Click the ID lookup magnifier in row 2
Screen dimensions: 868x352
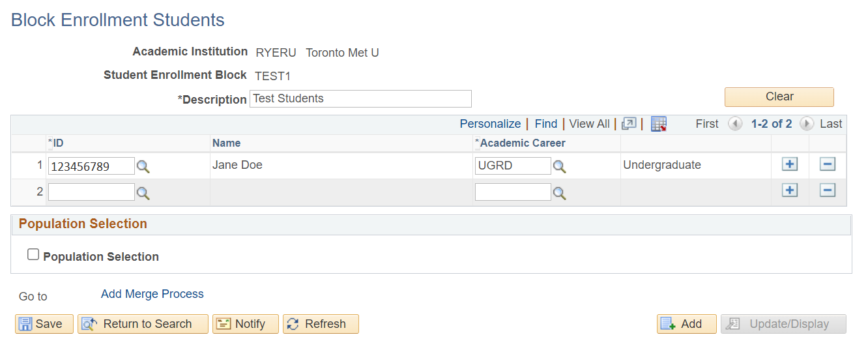[x=143, y=193]
